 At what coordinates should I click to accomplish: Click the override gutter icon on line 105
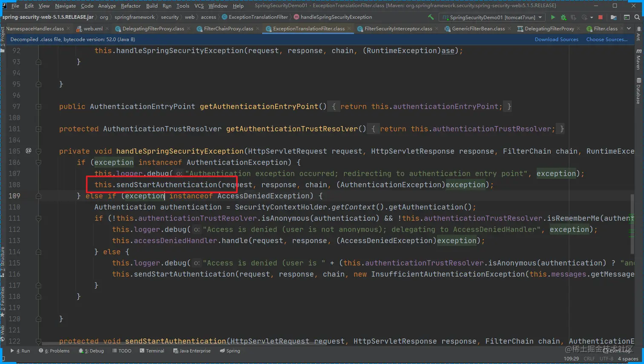(29, 151)
